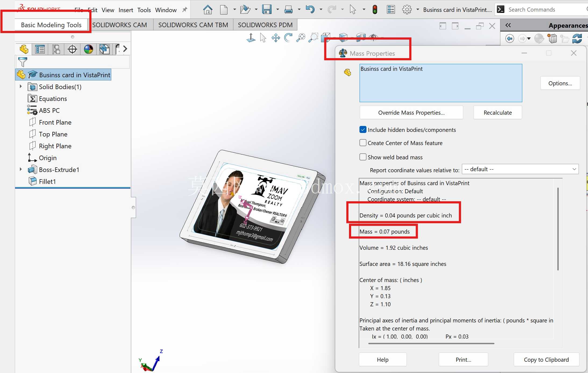Enable Create Center of Mass feature
The height and width of the screenshot is (373, 588).
(x=363, y=143)
